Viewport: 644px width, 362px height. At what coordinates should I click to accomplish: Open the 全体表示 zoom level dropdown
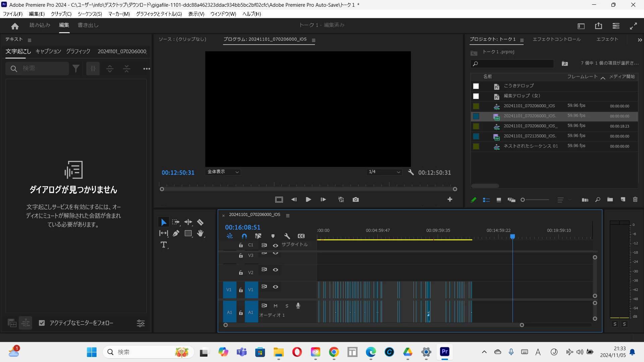click(x=223, y=172)
